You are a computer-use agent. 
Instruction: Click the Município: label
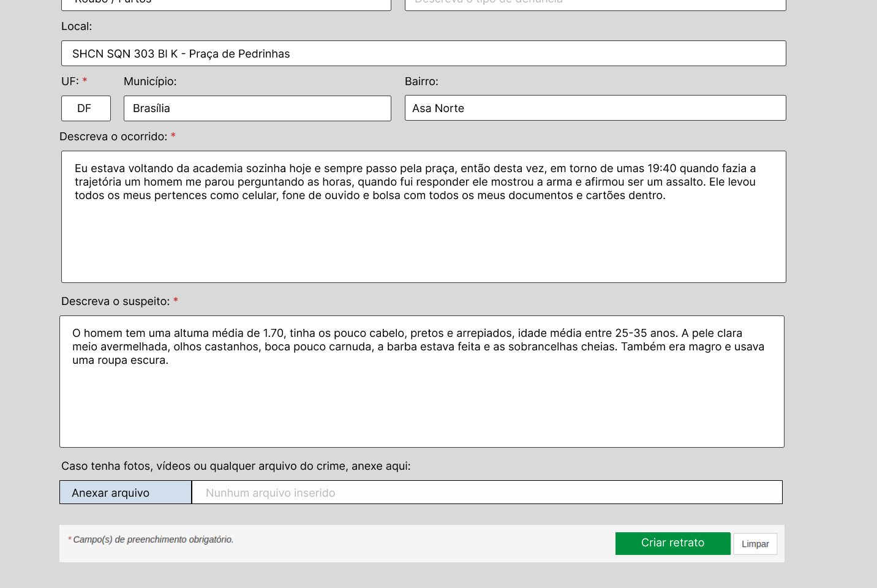pyautogui.click(x=150, y=81)
